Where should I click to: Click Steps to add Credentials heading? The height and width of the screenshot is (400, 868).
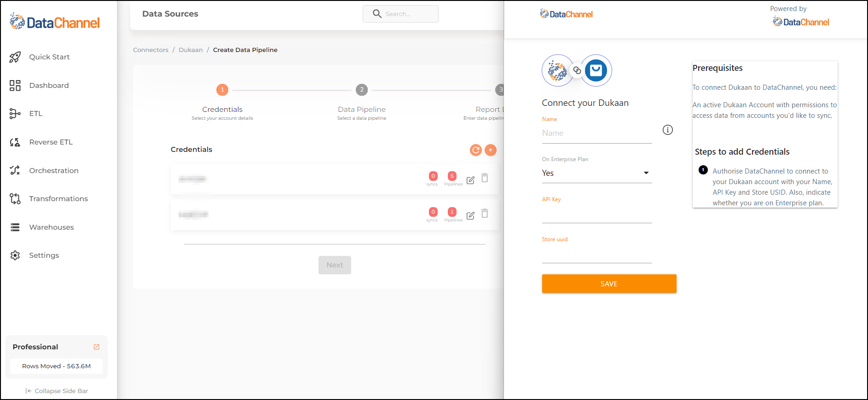coord(742,152)
